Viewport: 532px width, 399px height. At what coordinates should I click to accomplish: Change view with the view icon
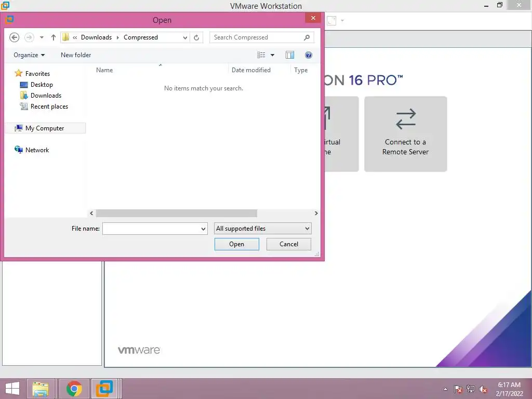261,55
